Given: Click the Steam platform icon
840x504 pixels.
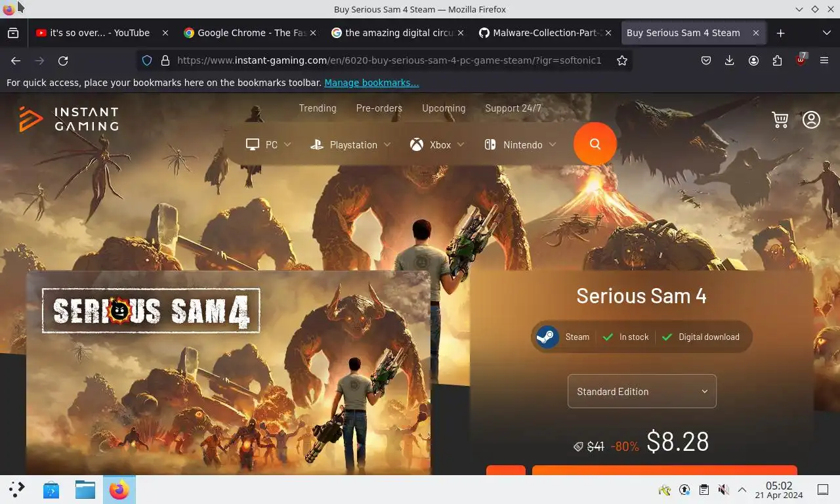Looking at the screenshot, I should point(547,337).
